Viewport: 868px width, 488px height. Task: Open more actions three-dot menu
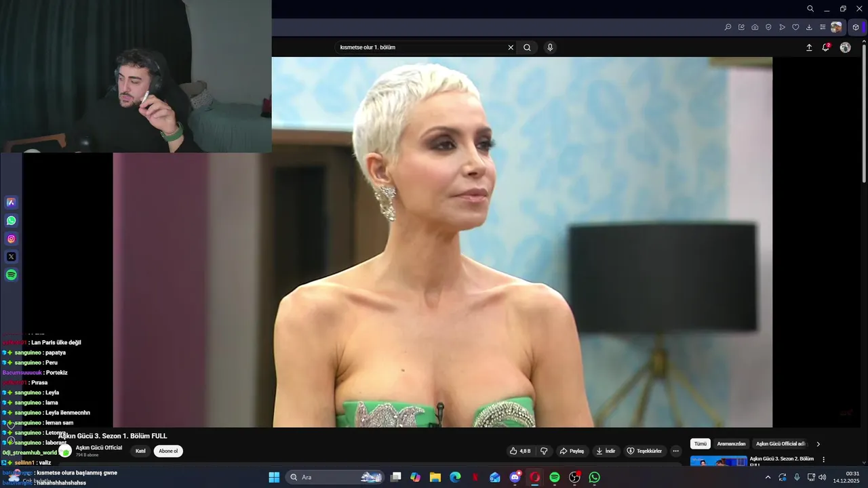coord(675,451)
